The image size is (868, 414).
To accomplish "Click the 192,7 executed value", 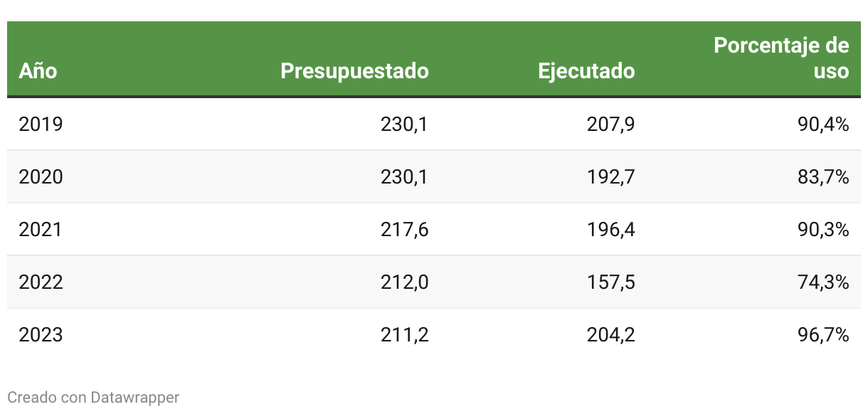I will click(611, 177).
